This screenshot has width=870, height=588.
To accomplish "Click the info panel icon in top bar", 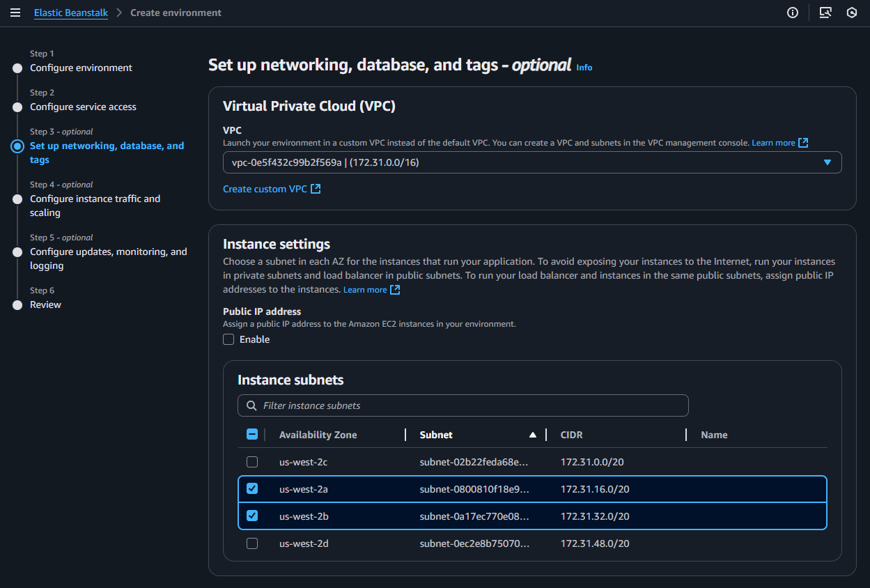I will 792,13.
